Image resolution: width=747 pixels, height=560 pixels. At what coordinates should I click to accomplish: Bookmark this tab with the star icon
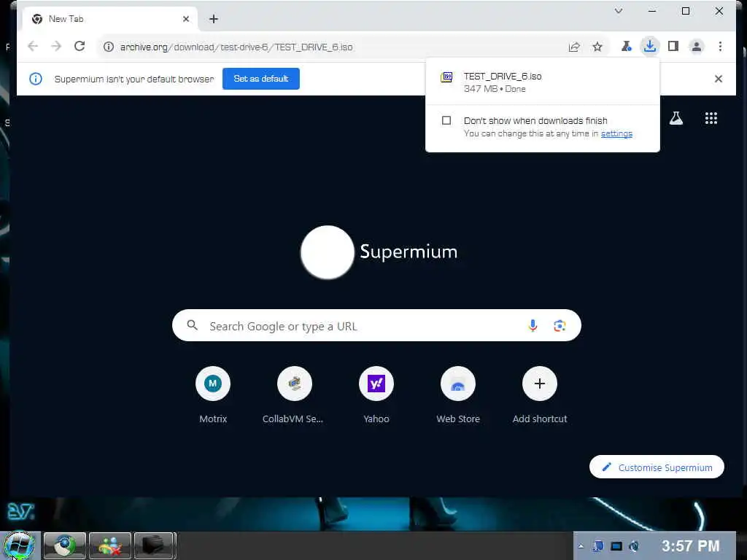pyautogui.click(x=597, y=47)
